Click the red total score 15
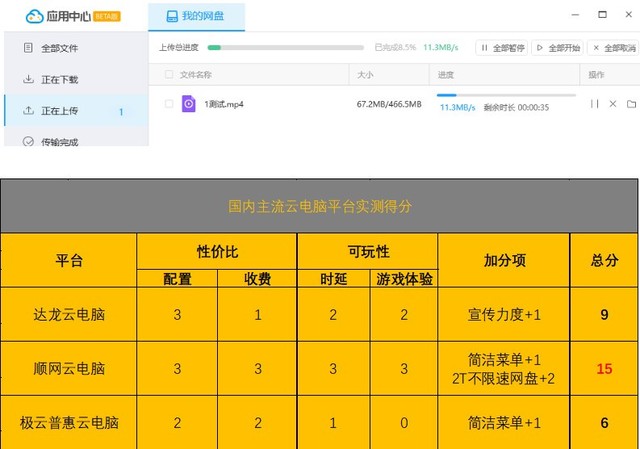 604,369
